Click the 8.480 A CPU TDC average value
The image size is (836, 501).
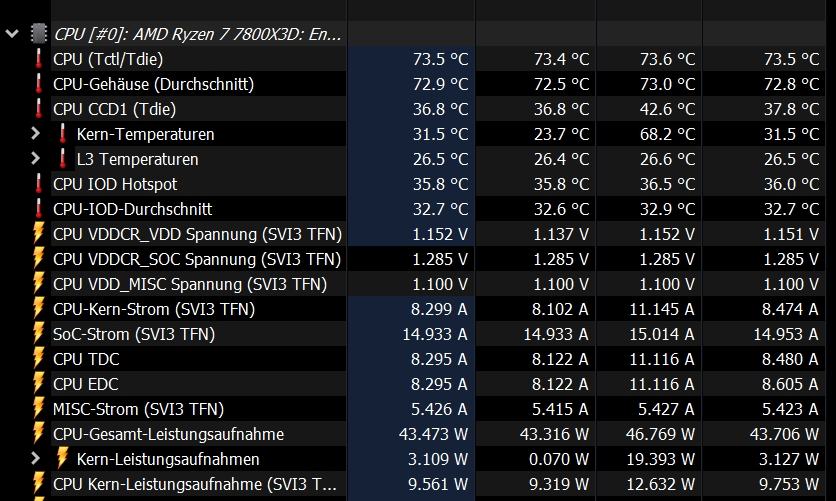(790, 359)
